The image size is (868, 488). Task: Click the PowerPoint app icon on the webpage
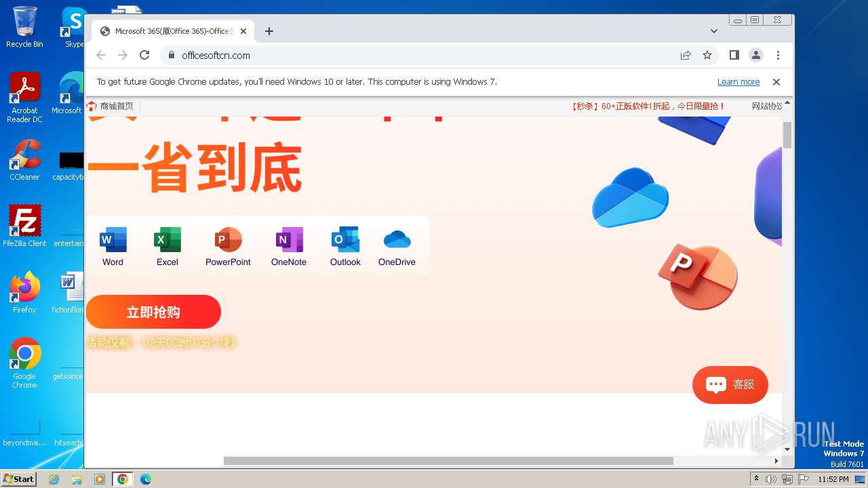tap(228, 240)
